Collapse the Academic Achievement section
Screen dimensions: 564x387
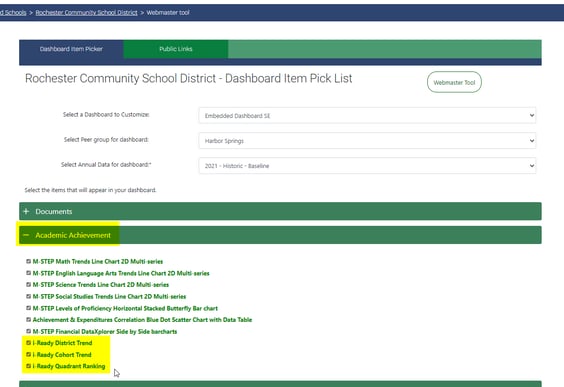pyautogui.click(x=280, y=235)
